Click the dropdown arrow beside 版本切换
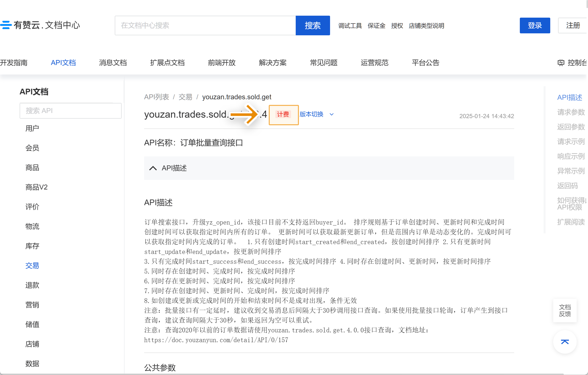Screen dimensions: 588x375 pyautogui.click(x=332, y=114)
